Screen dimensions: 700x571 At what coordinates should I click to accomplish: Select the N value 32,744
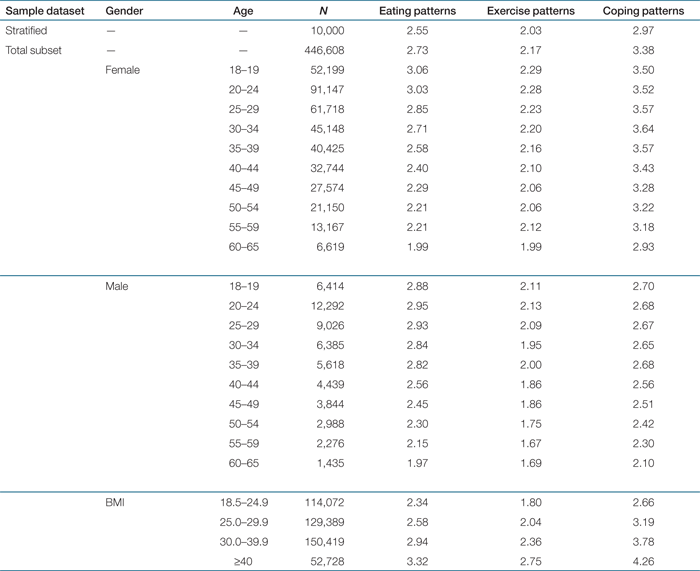(x=328, y=168)
